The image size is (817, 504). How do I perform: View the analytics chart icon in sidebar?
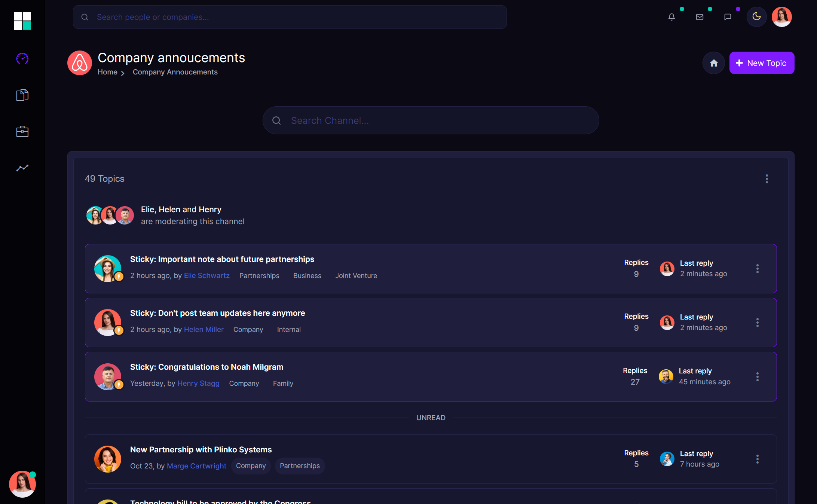(22, 168)
